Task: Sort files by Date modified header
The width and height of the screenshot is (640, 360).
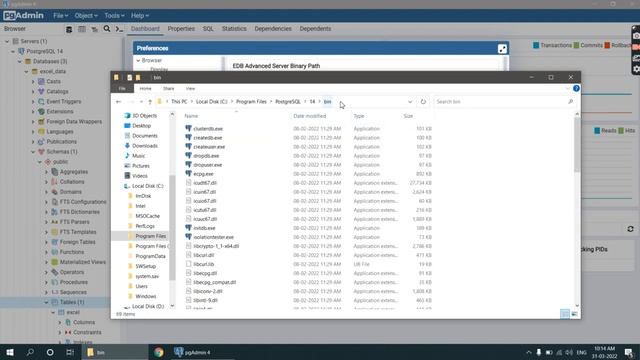Action: tap(309, 116)
